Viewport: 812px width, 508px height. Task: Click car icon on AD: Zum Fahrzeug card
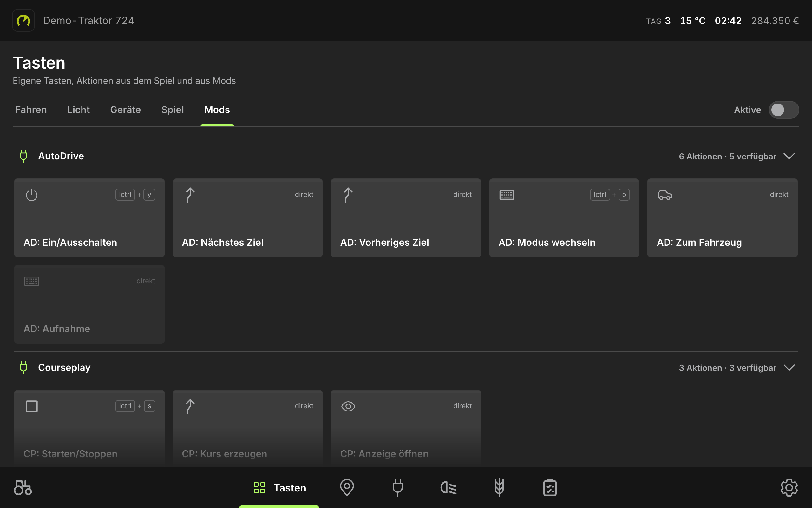point(665,195)
